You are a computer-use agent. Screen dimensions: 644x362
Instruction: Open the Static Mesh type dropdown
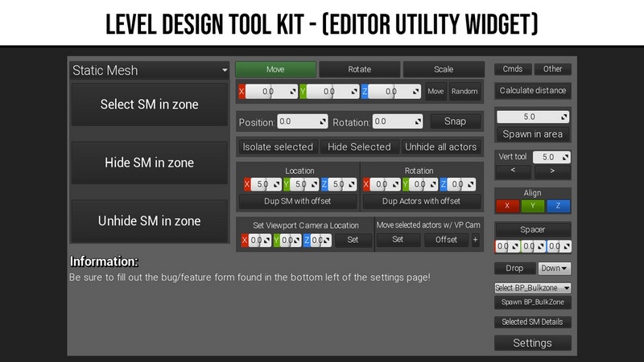tap(150, 71)
